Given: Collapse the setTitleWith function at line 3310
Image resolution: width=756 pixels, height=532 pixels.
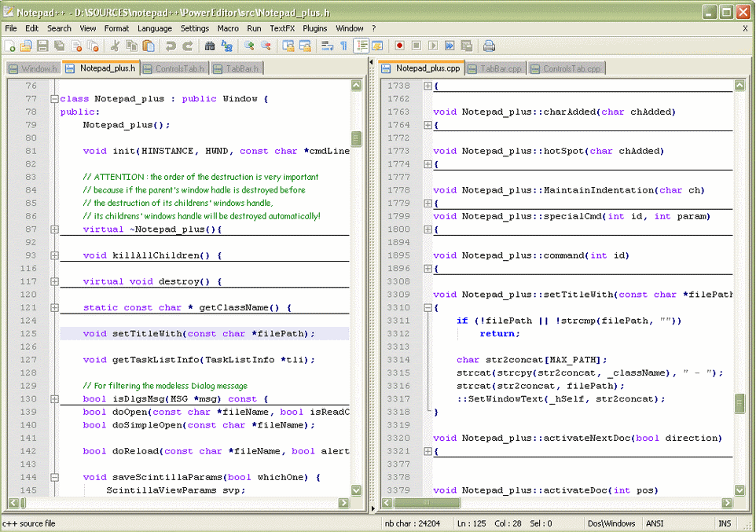Looking at the screenshot, I should click(x=428, y=308).
